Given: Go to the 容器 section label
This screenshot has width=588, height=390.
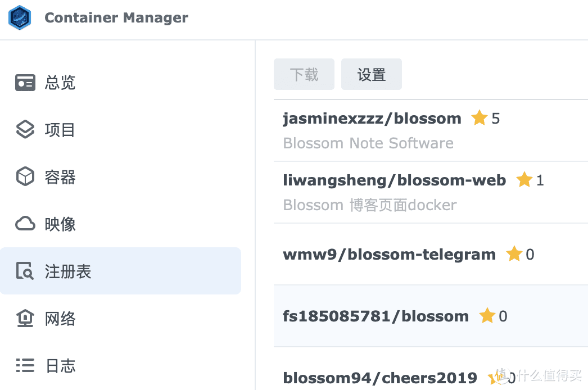Looking at the screenshot, I should point(60,177).
